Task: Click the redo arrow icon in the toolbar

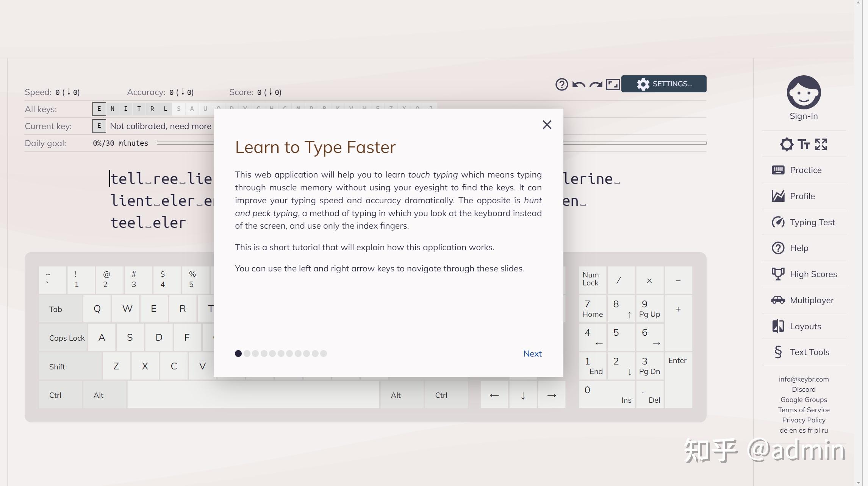Action: (x=596, y=84)
